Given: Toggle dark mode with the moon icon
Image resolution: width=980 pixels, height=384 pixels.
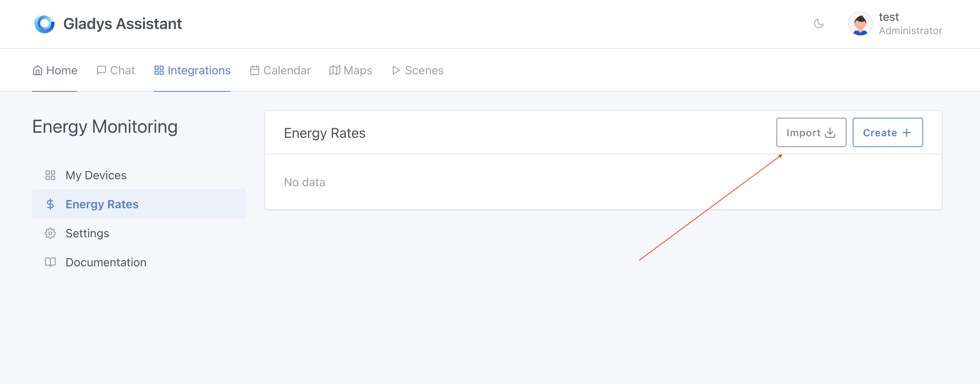Looking at the screenshot, I should pyautogui.click(x=819, y=24).
